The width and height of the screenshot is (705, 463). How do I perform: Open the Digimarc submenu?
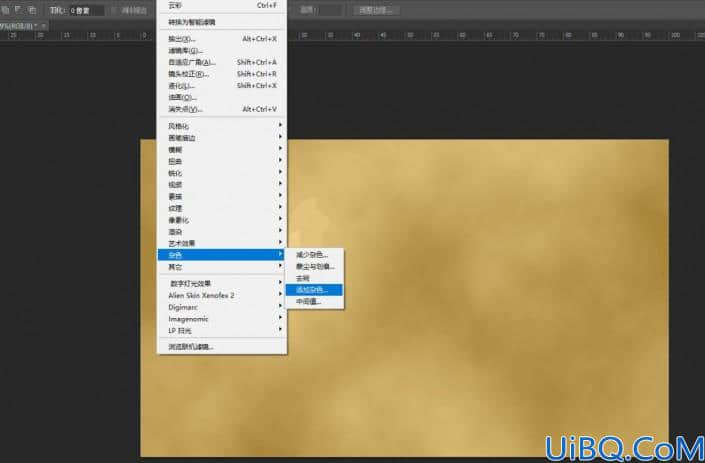[222, 307]
